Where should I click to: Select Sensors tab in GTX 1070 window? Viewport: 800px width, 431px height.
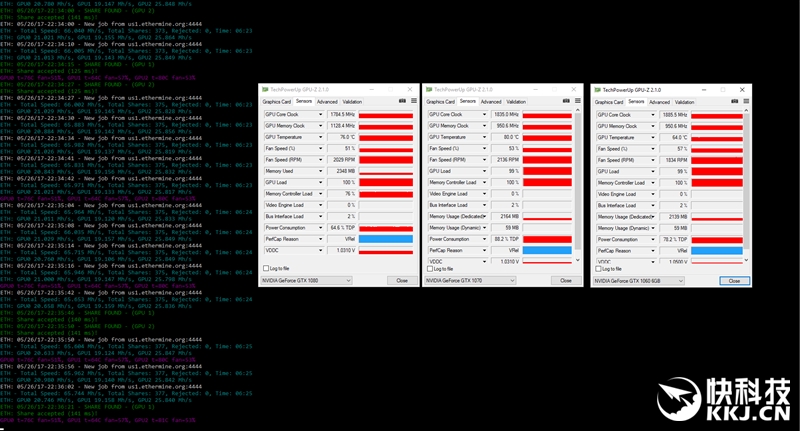(468, 101)
